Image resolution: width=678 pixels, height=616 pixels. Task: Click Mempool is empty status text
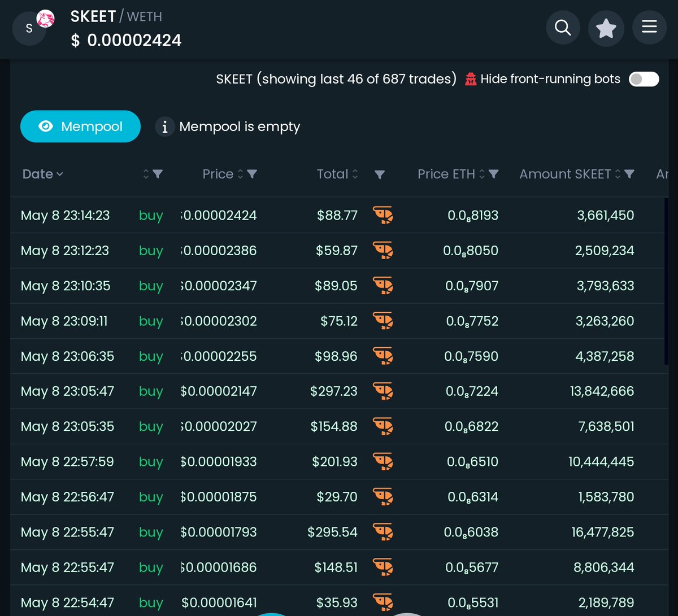tap(240, 126)
